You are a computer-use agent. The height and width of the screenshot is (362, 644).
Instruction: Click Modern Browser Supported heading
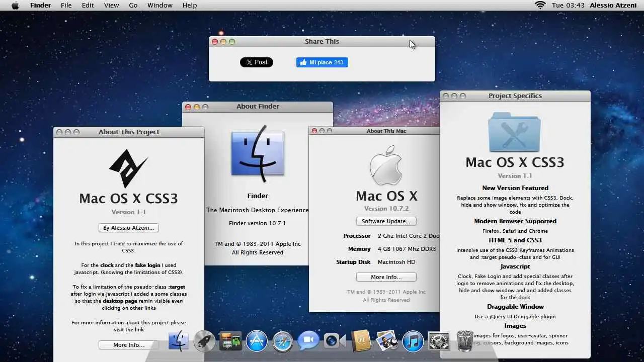[515, 221]
